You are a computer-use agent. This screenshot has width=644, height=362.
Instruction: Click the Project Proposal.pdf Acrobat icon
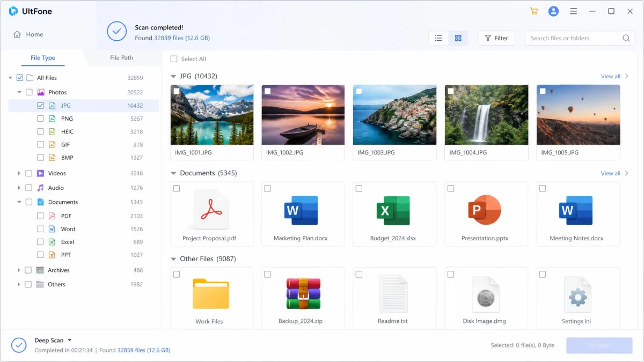click(211, 209)
